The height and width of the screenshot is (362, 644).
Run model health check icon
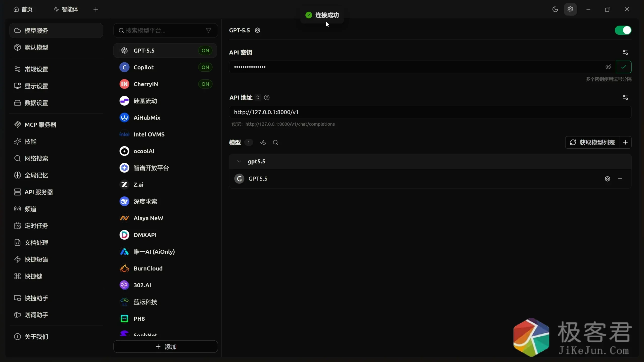263,143
